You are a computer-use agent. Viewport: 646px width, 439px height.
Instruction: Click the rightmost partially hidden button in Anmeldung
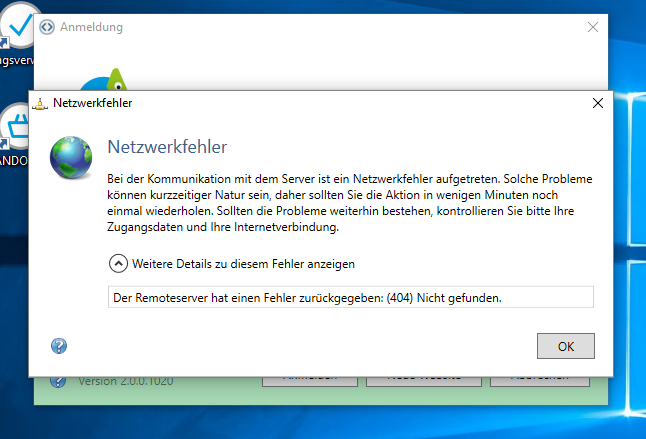coord(540,381)
